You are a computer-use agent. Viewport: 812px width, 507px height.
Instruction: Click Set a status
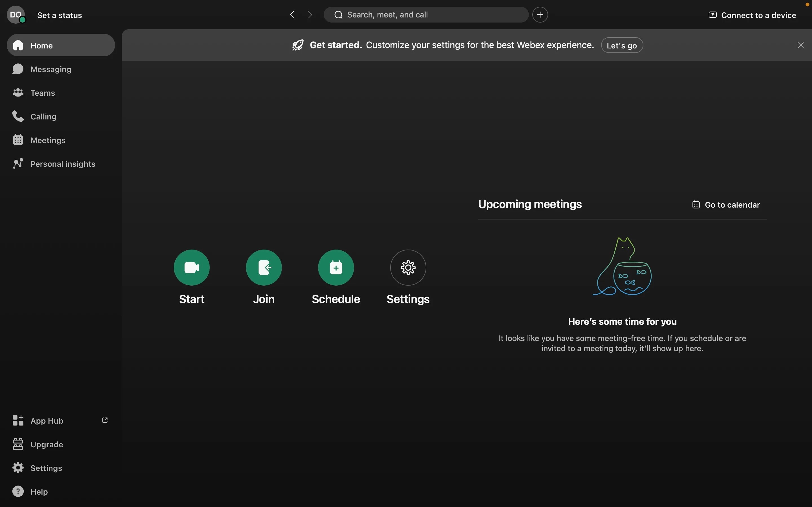tap(60, 15)
